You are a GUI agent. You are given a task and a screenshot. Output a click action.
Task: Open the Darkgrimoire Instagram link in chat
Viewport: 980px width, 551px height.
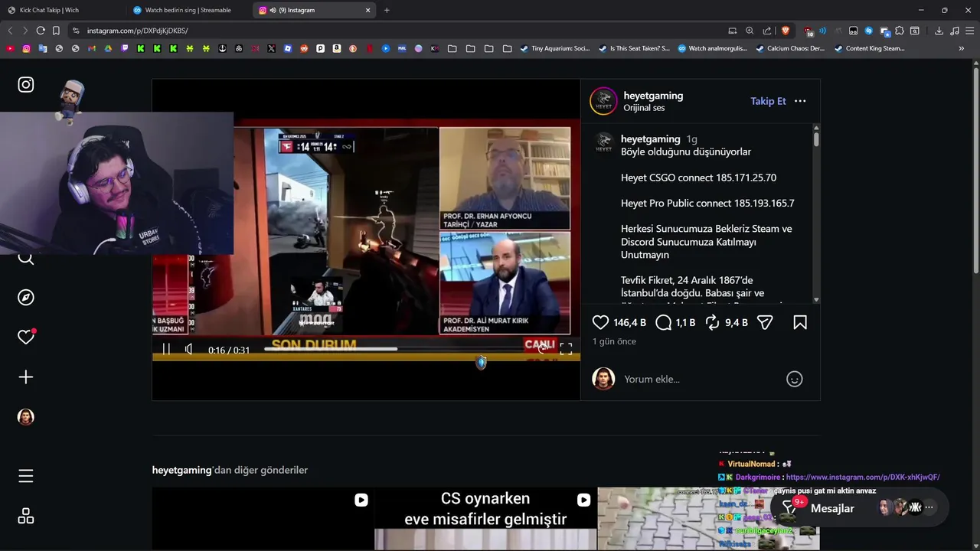click(863, 477)
